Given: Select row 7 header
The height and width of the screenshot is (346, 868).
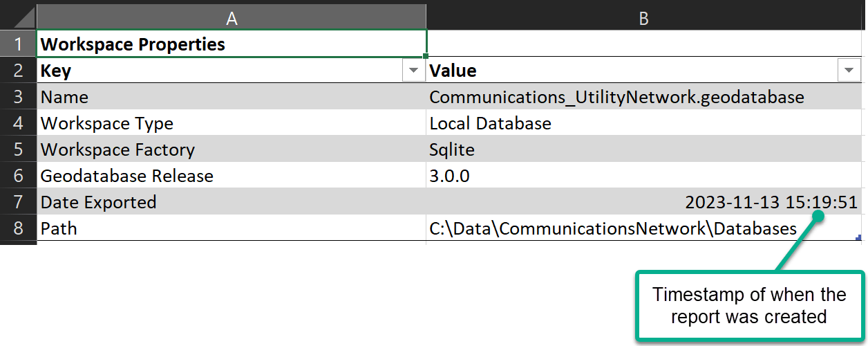Looking at the screenshot, I should [x=18, y=202].
